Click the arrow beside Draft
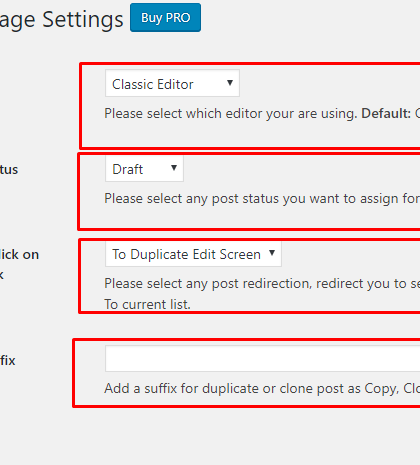This screenshot has width=420, height=465. [174, 168]
